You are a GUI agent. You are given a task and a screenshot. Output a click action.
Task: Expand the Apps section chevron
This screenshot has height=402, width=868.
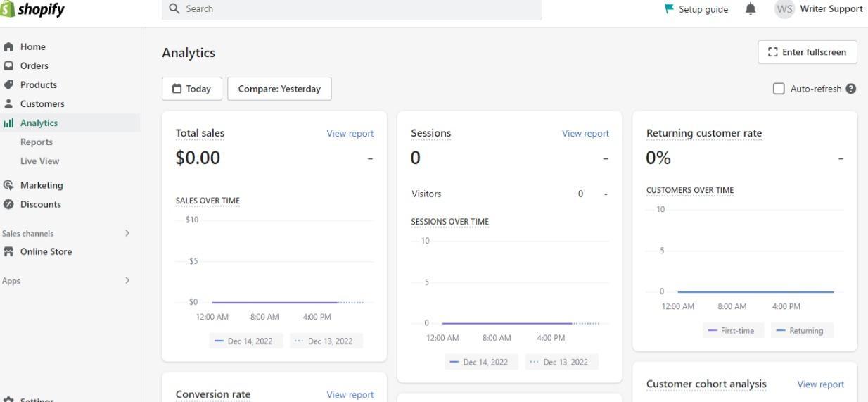point(127,280)
